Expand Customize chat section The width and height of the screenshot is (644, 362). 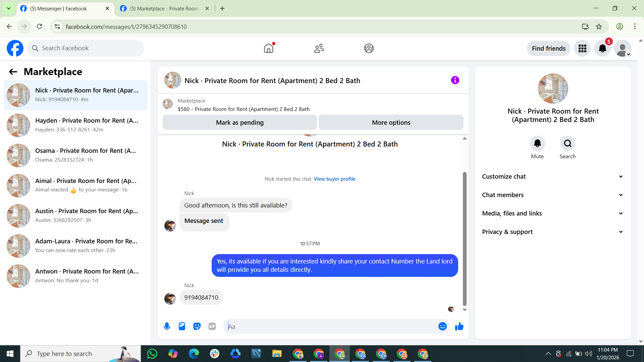click(553, 177)
